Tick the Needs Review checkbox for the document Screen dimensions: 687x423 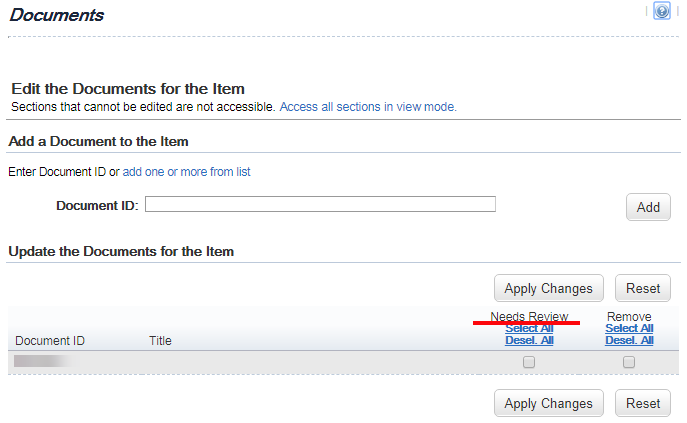point(529,362)
